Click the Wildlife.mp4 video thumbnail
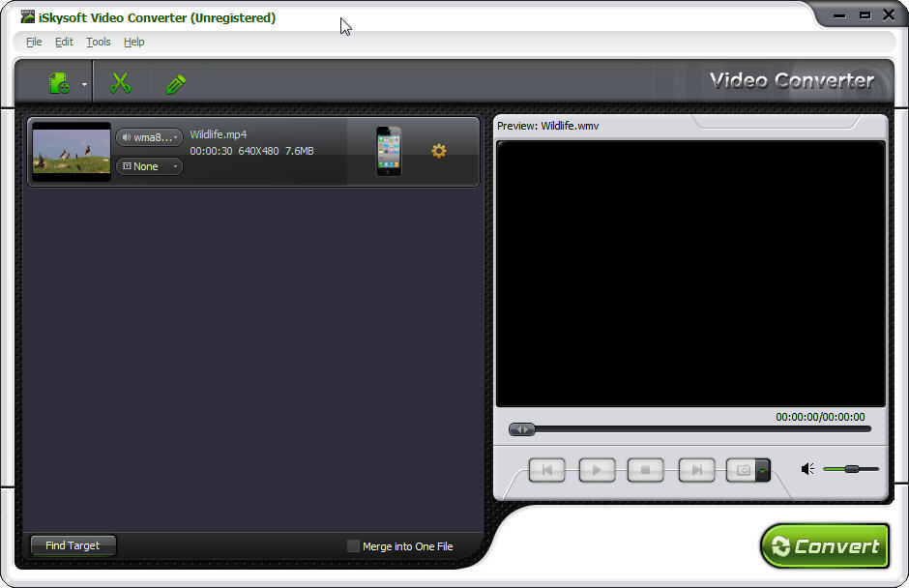The height and width of the screenshot is (588, 909). [x=70, y=152]
